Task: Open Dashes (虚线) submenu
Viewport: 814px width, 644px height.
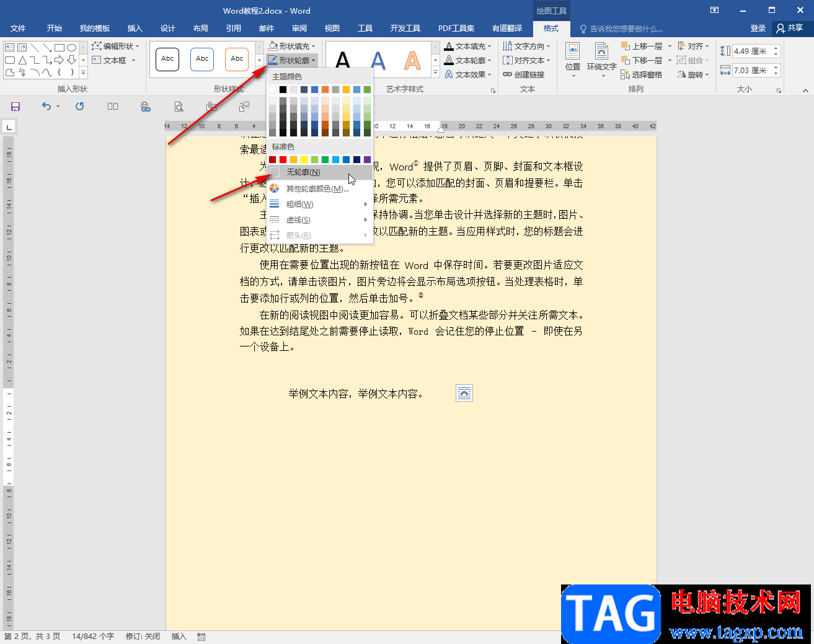Action: (320, 219)
